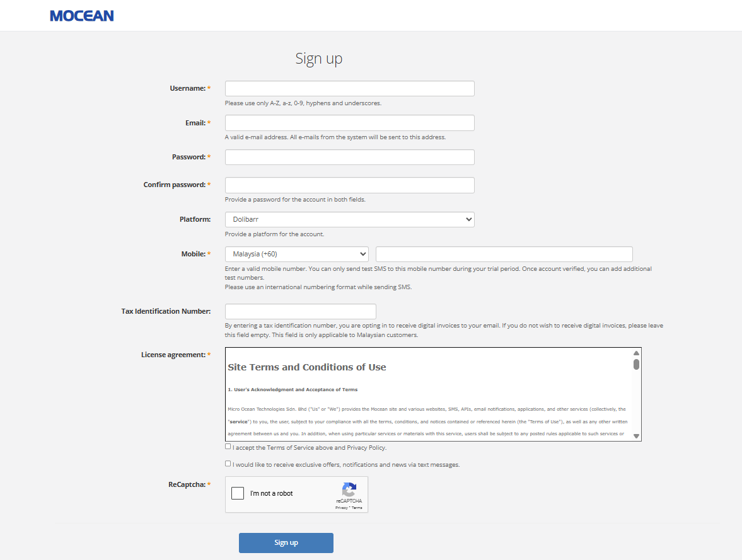Screen dimensions: 742x560
Task: Enable receiving exclusive offers via text messages
Action: [x=228, y=463]
